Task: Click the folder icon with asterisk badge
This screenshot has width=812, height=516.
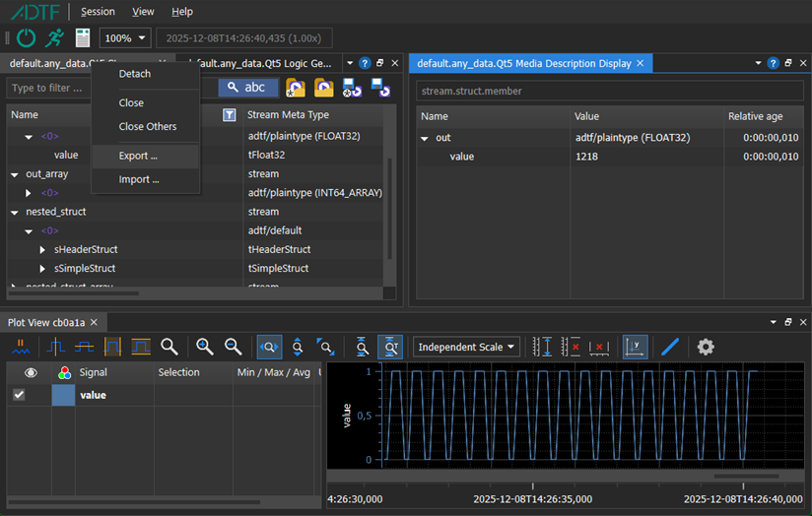Action: (x=296, y=88)
